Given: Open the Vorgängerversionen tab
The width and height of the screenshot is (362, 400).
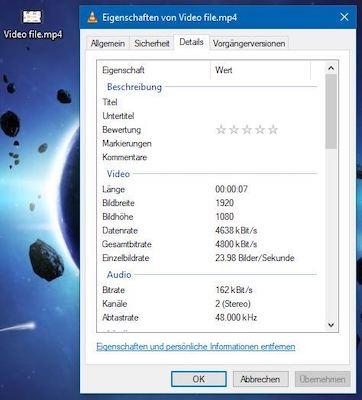Looking at the screenshot, I should pyautogui.click(x=249, y=43).
